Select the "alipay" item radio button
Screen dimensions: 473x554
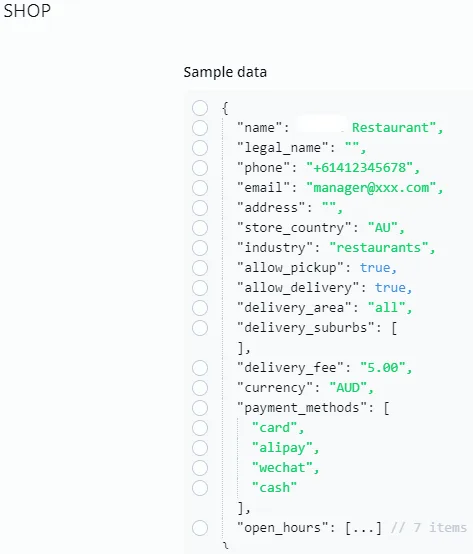[200, 448]
